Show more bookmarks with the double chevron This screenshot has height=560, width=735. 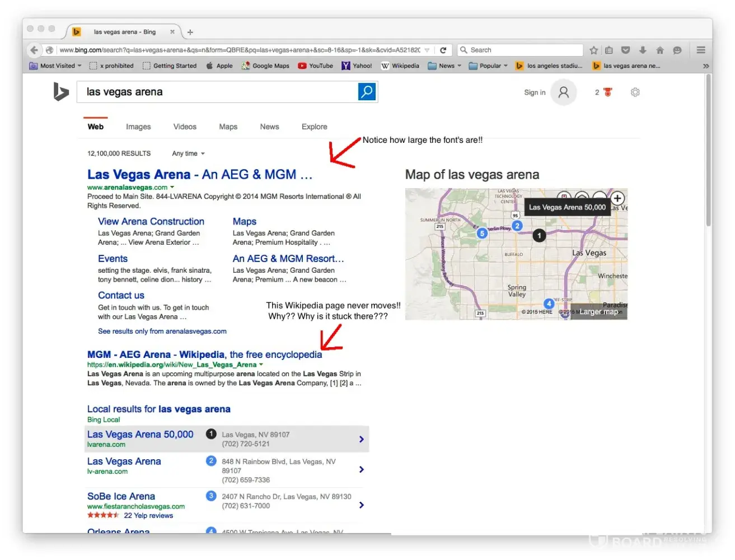[x=706, y=66]
